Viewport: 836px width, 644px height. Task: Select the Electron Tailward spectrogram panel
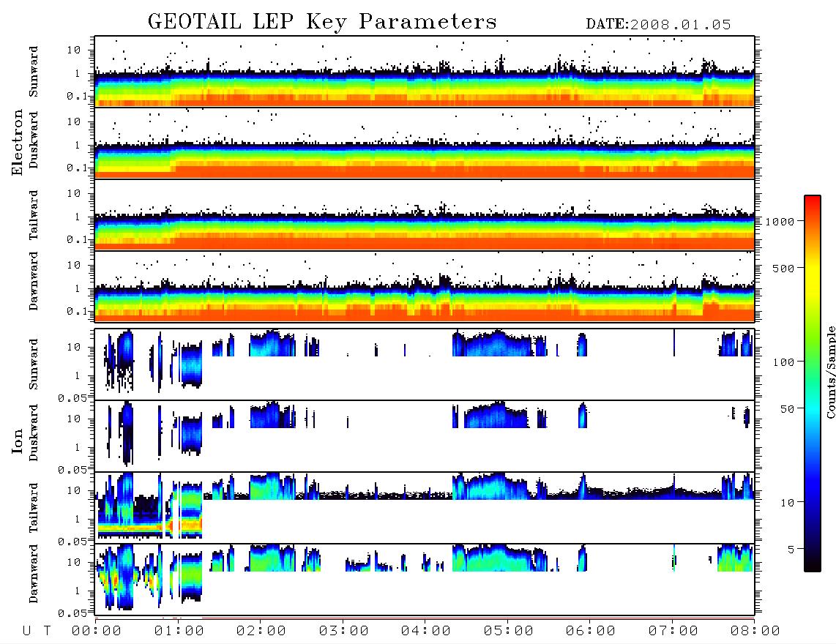(425, 215)
